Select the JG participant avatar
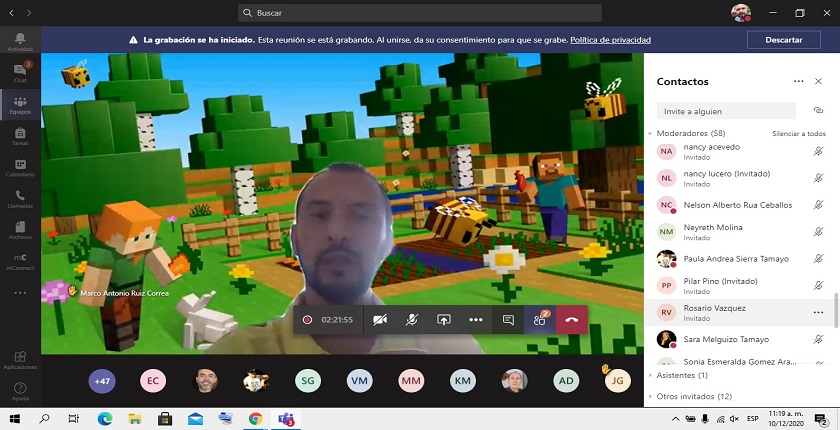 (x=618, y=381)
